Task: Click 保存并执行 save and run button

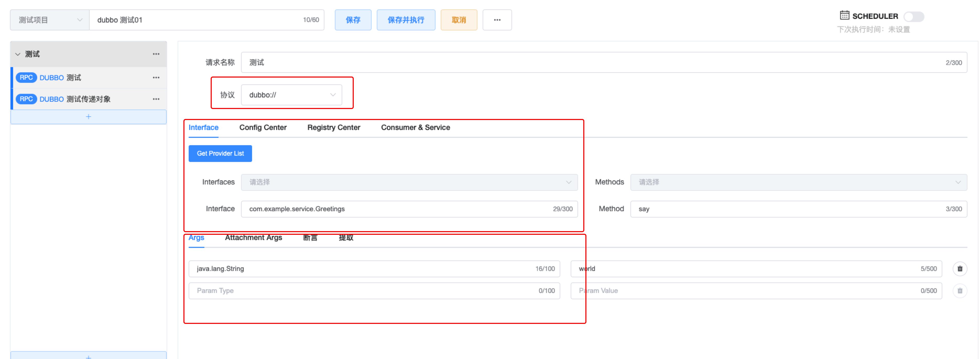Action: 406,20
